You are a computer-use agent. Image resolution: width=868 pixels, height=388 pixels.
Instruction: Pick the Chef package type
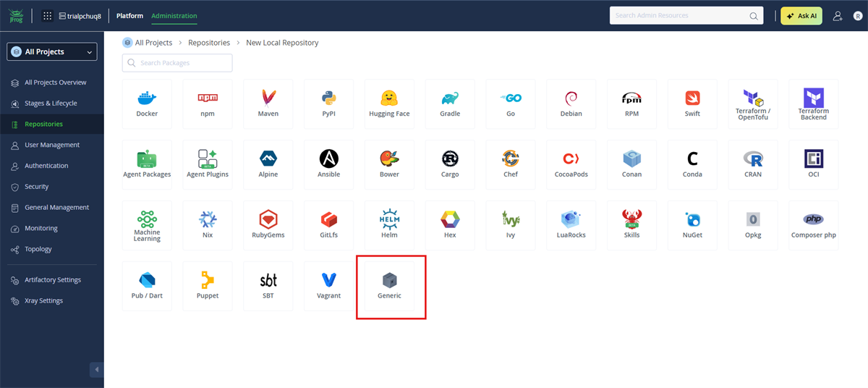(x=511, y=165)
